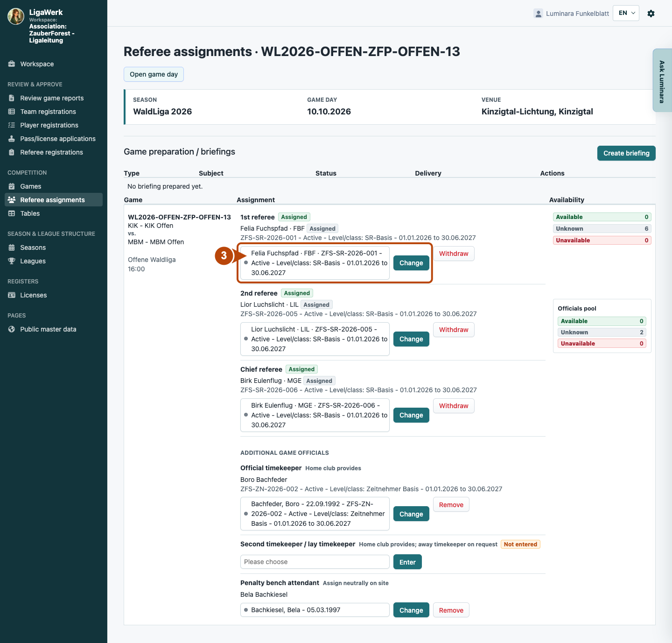The image size is (672, 643).
Task: Change the Penalty bench attendant
Action: tap(411, 610)
